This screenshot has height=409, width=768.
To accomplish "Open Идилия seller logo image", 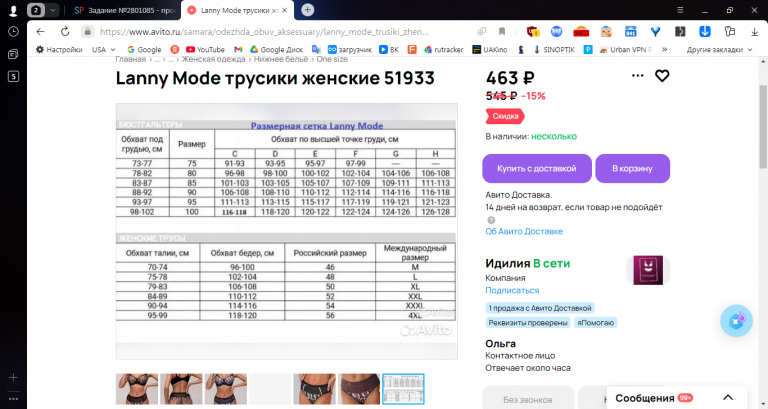I will click(x=648, y=270).
